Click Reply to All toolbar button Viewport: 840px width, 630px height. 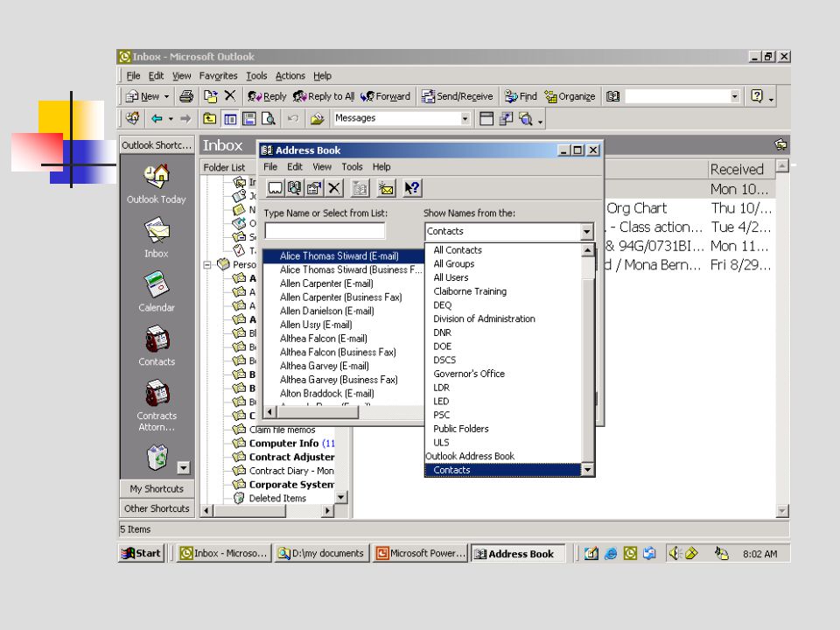(324, 96)
